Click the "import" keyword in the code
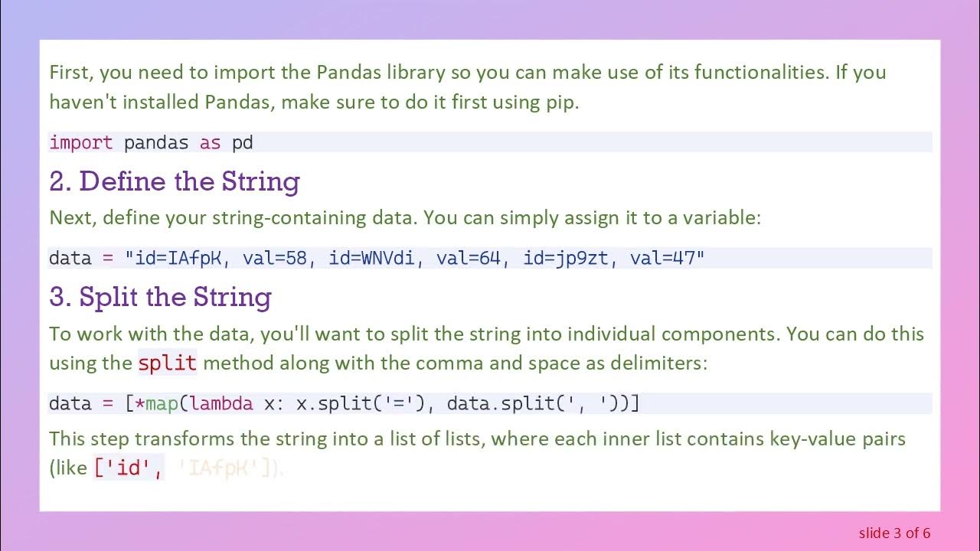The height and width of the screenshot is (551, 980). click(80, 142)
